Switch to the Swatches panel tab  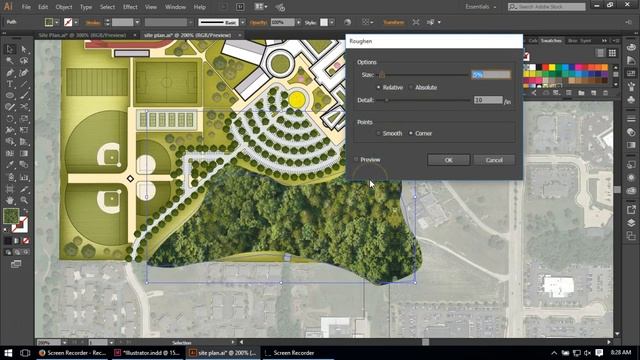(551, 41)
